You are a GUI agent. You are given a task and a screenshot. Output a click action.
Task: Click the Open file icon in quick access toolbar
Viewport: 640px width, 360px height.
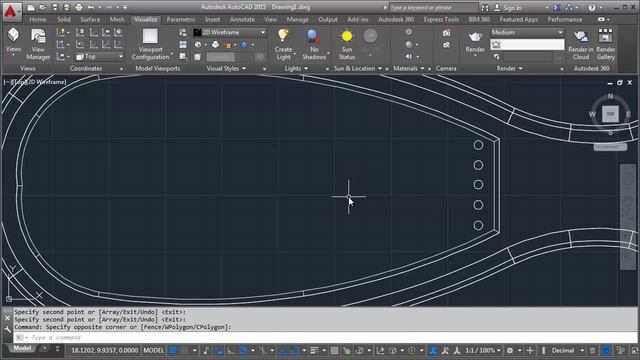point(42,7)
